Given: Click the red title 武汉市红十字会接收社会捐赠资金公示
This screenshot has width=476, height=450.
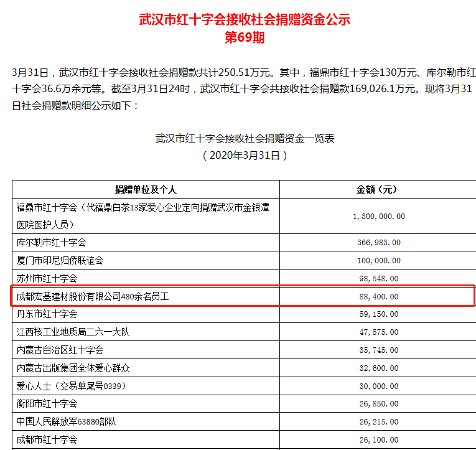Looking at the screenshot, I should [245, 19].
